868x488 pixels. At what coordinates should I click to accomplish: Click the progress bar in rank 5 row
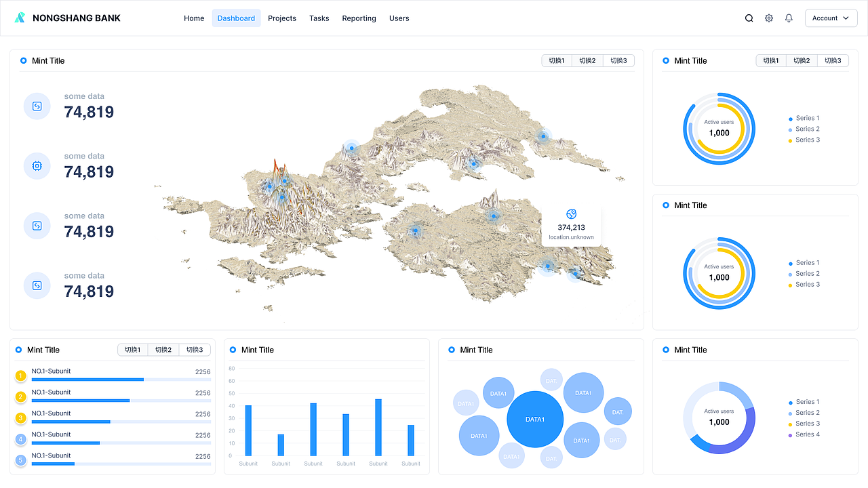[x=121, y=464]
